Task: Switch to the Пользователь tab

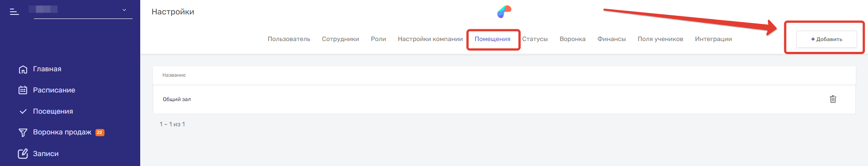Action: pos(289,39)
